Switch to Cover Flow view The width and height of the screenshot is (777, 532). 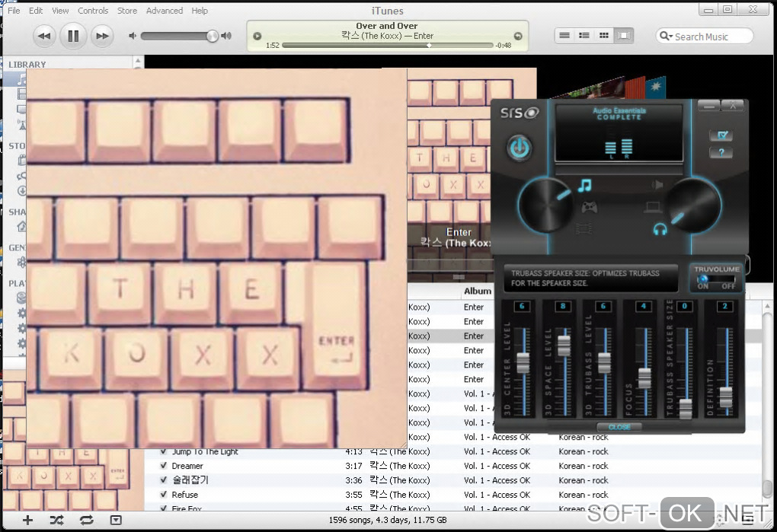coord(624,36)
